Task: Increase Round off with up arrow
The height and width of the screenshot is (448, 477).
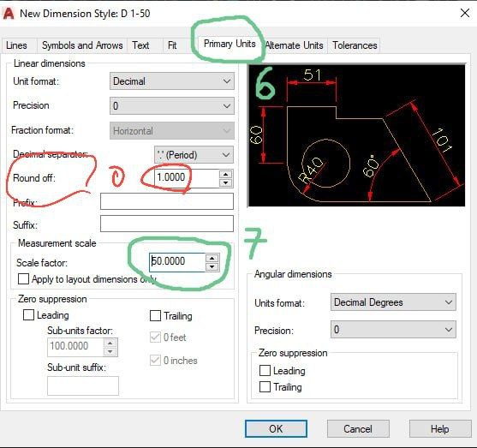Action: (x=225, y=174)
